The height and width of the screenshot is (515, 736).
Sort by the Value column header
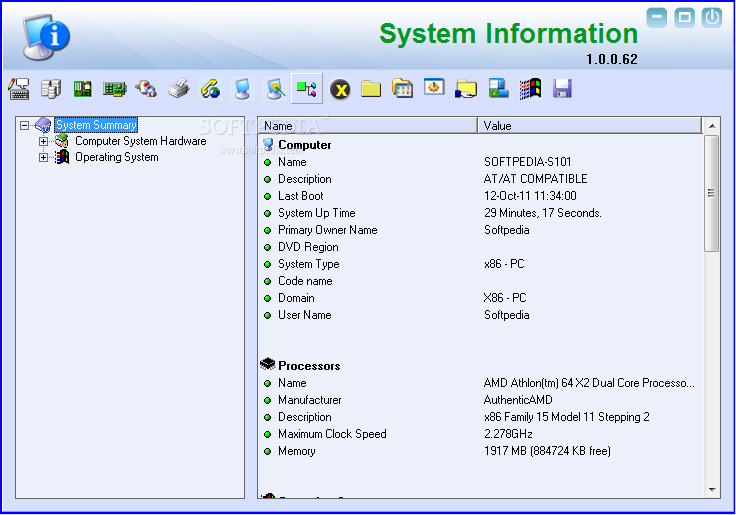[x=590, y=126]
